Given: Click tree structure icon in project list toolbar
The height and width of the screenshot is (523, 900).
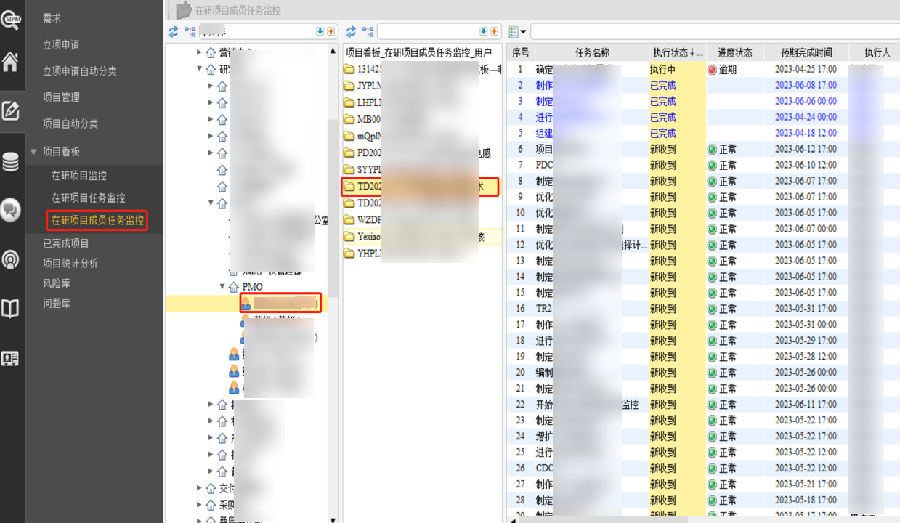Looking at the screenshot, I should point(367,32).
